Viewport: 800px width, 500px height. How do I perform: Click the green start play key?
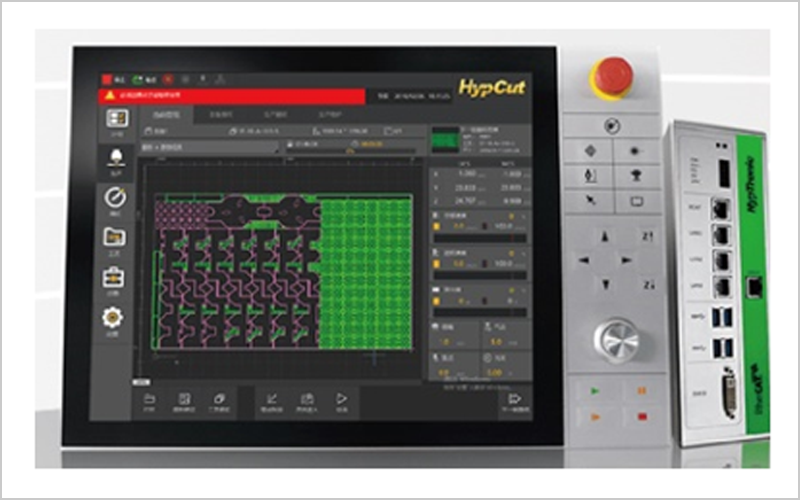[x=594, y=391]
